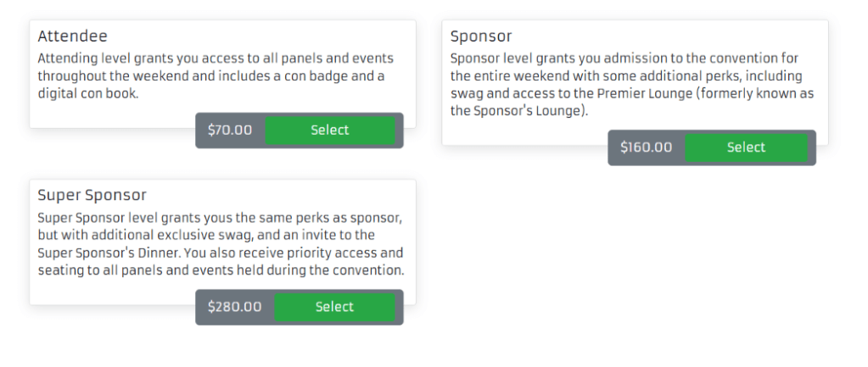
Task: Click the Attendee card heading
Action: click(x=72, y=36)
